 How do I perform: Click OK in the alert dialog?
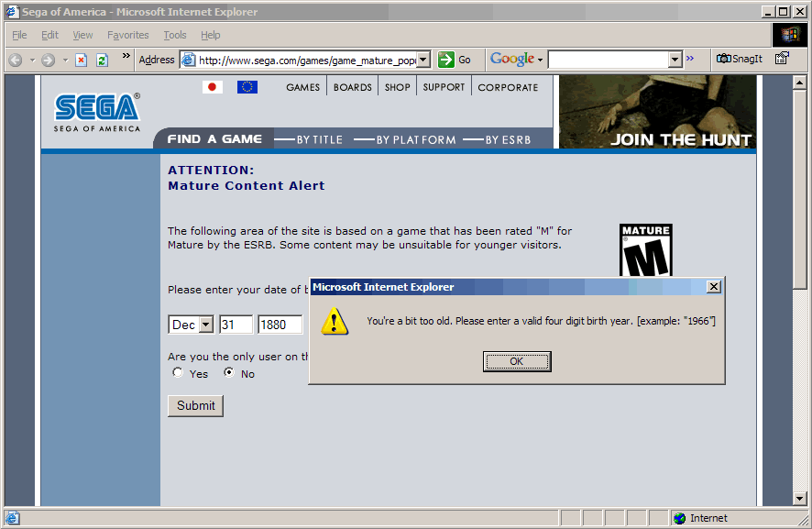pos(517,361)
